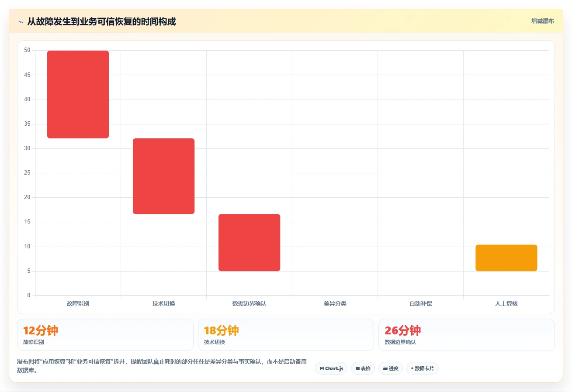Select the 表格 tag chip
Screen dimensions: 572x392
363,368
